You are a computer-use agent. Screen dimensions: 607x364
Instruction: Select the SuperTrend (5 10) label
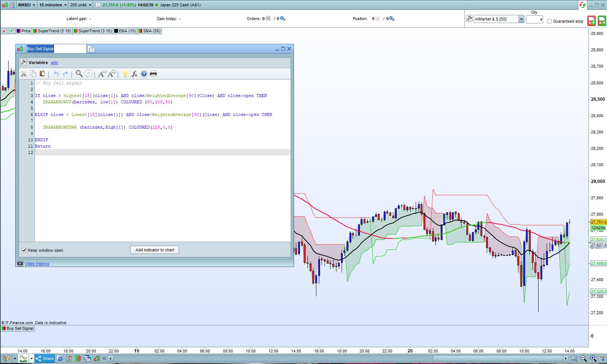click(x=52, y=31)
